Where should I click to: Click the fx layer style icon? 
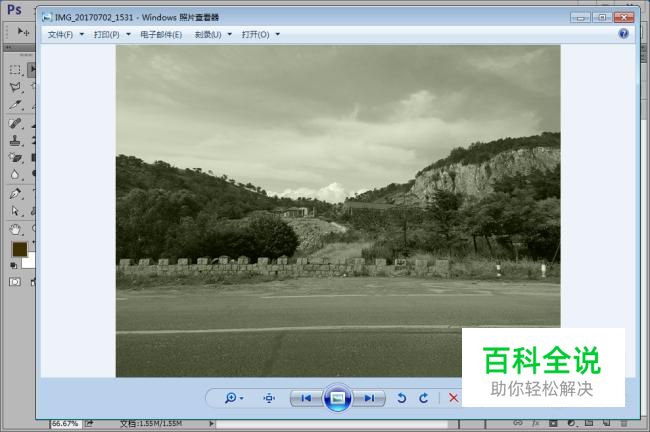(x=536, y=423)
